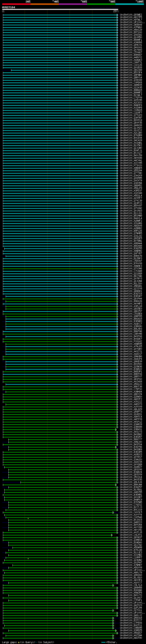This screenshot has width=146, height=644.
Task: Click the green UniRef100_Q58318 alignment bar
Action: click(x=57, y=618)
